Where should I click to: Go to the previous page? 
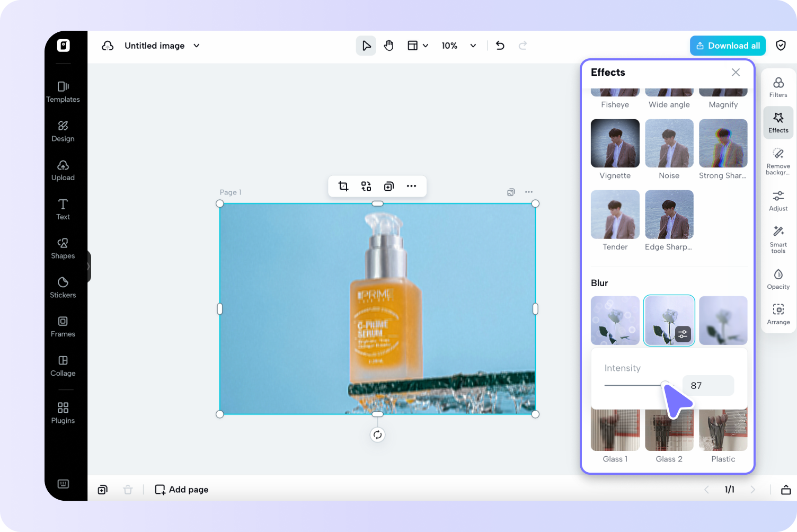point(706,490)
